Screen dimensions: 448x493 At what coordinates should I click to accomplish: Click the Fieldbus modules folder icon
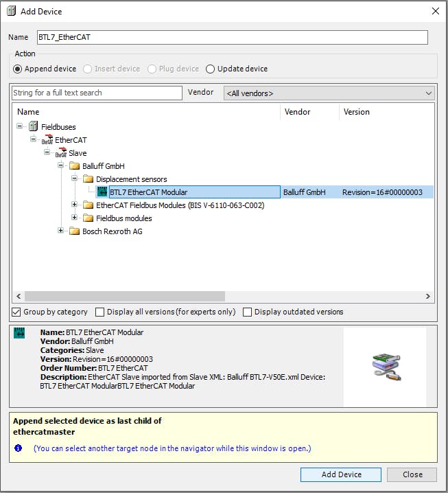point(89,218)
